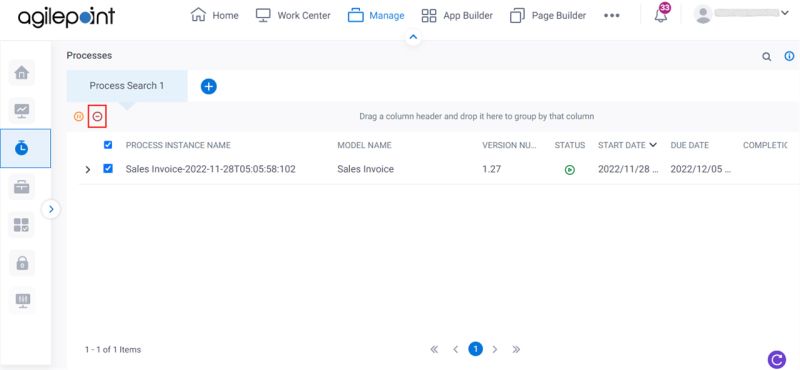800x370 pixels.
Task: Go to previous page
Action: [455, 350]
